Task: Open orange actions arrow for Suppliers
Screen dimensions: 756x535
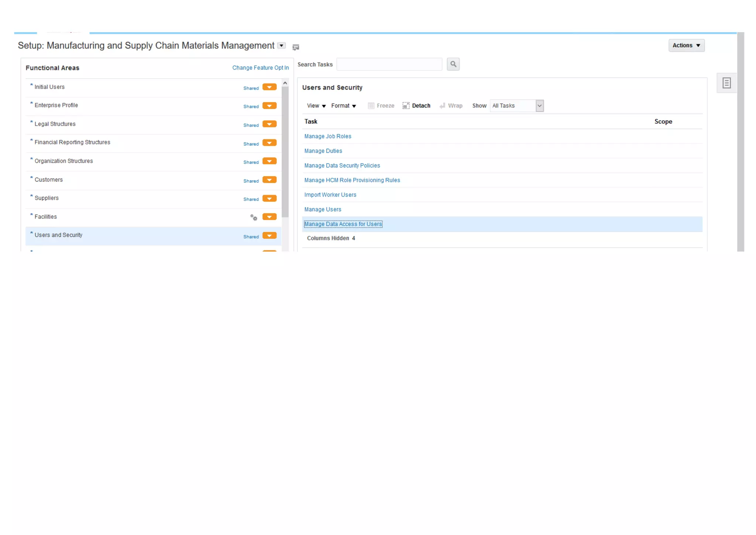Action: click(x=269, y=199)
